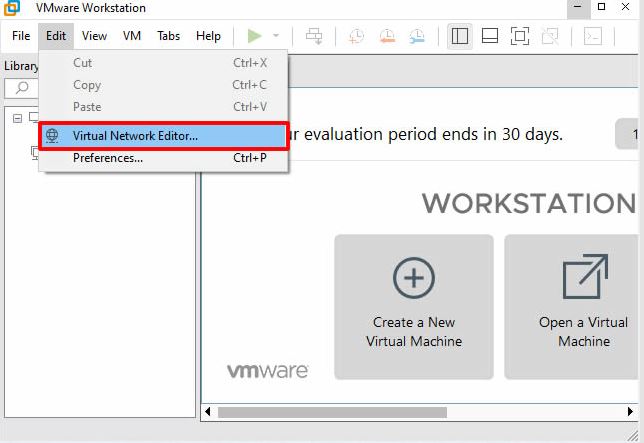Image resolution: width=644 pixels, height=443 pixels.
Task: Click the horizontal scrollbar right arrow
Action: point(630,412)
